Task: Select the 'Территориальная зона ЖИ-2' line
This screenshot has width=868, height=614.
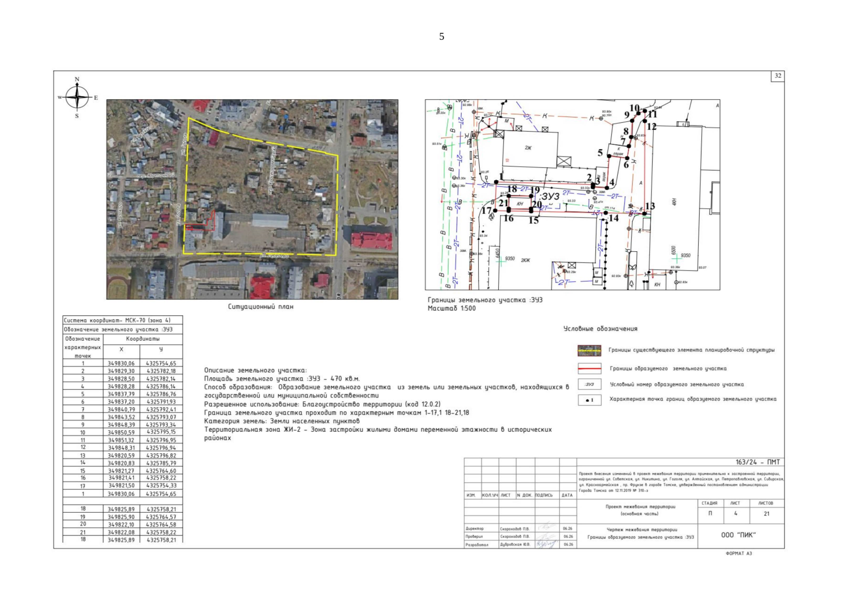Action: [x=378, y=434]
